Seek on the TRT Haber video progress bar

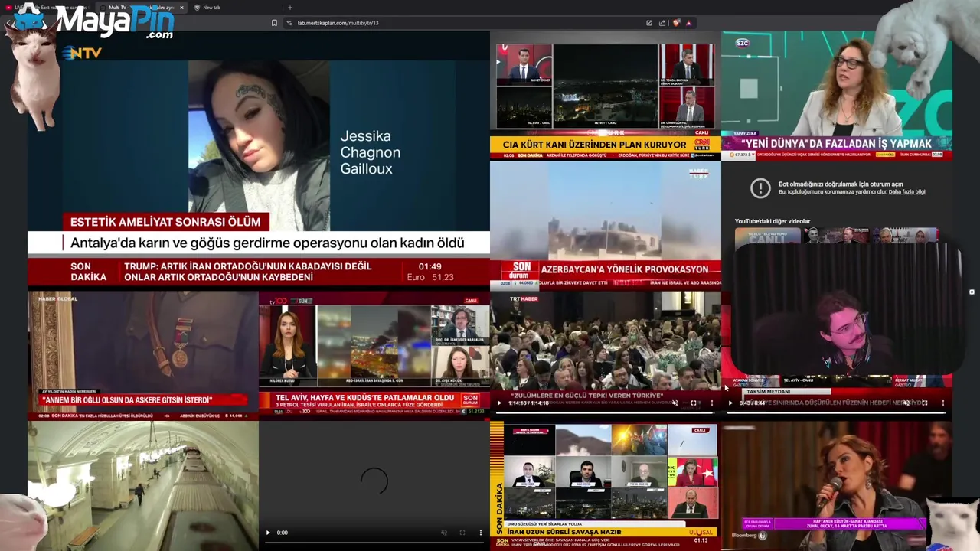point(605,412)
